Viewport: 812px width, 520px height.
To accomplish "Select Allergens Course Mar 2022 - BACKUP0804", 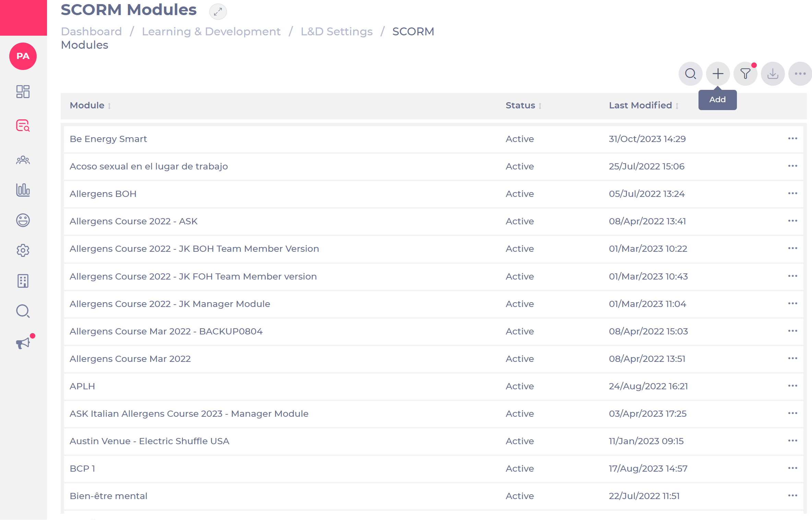I will tap(166, 331).
